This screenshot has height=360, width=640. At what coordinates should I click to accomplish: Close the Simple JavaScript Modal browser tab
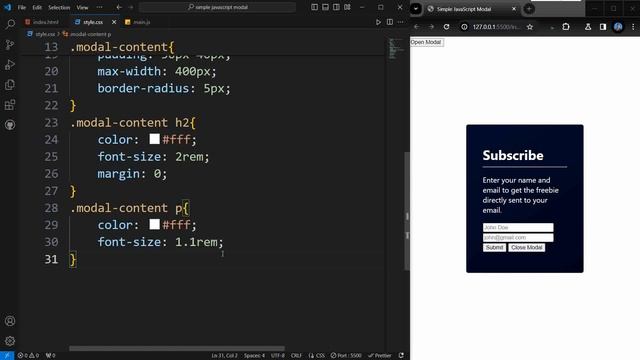[x=514, y=9]
